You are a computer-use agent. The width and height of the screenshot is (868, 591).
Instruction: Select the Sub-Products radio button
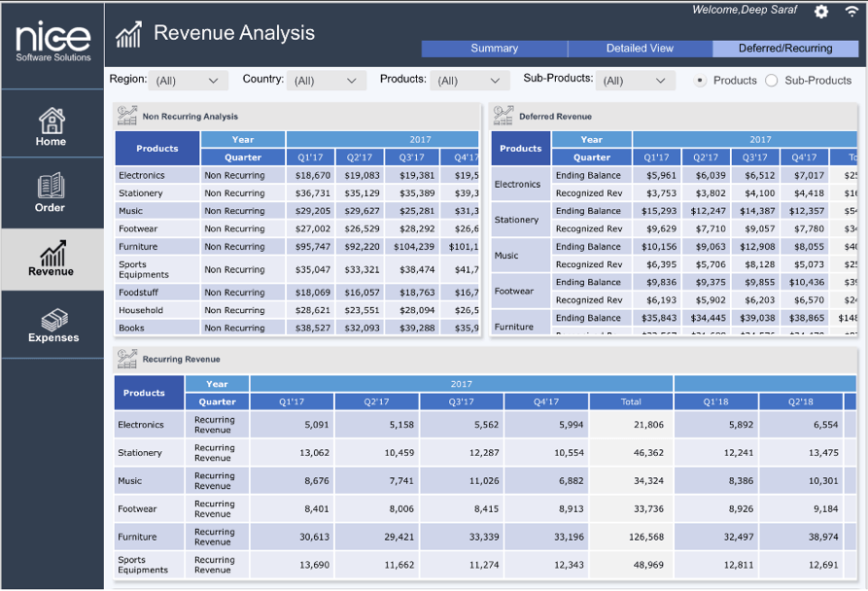point(772,81)
